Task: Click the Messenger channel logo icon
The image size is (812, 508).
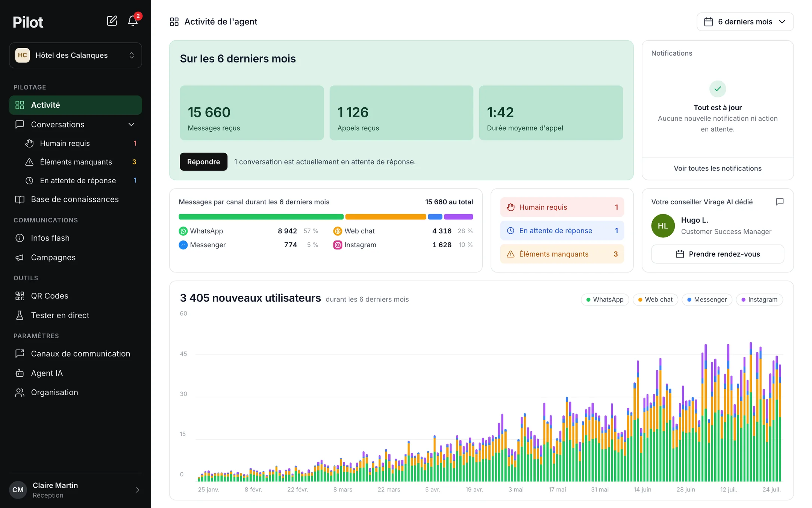Action: tap(183, 245)
